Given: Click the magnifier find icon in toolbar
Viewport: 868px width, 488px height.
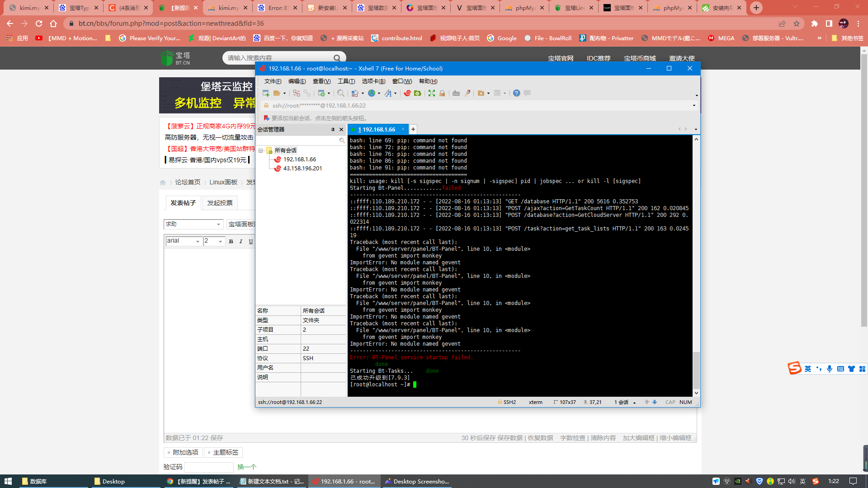Looking at the screenshot, I should point(341,93).
